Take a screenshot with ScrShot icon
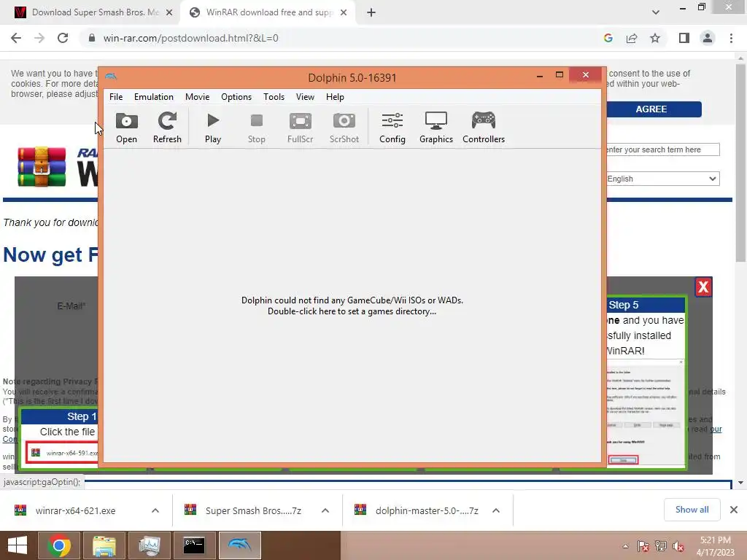 pos(344,127)
